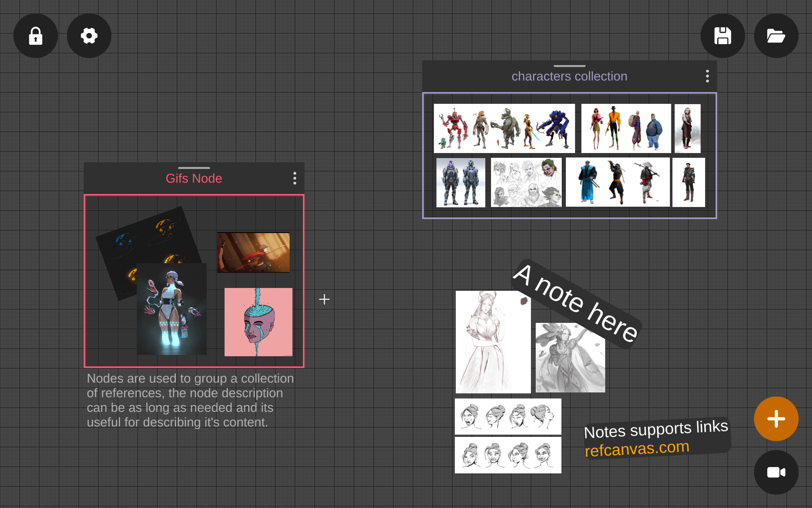Image resolution: width=812 pixels, height=508 pixels.
Task: Open the refcanvas.com link
Action: click(x=637, y=448)
